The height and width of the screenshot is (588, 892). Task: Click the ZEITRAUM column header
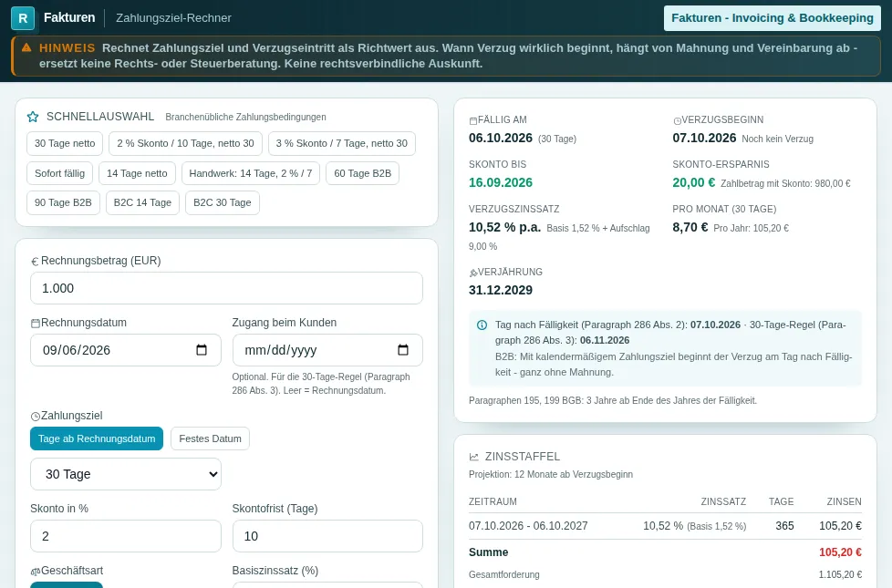click(x=493, y=501)
